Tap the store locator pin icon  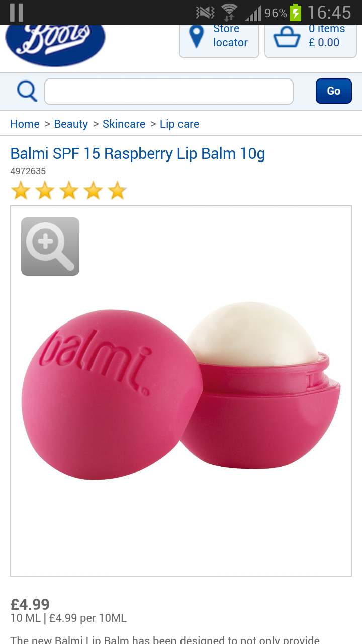coord(196,36)
